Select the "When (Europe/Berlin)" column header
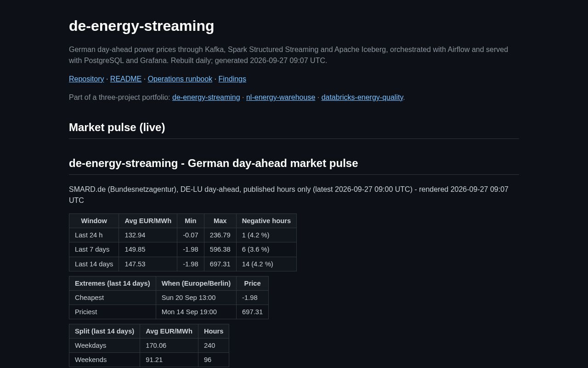Image resolution: width=588 pixels, height=368 pixels. click(196, 283)
